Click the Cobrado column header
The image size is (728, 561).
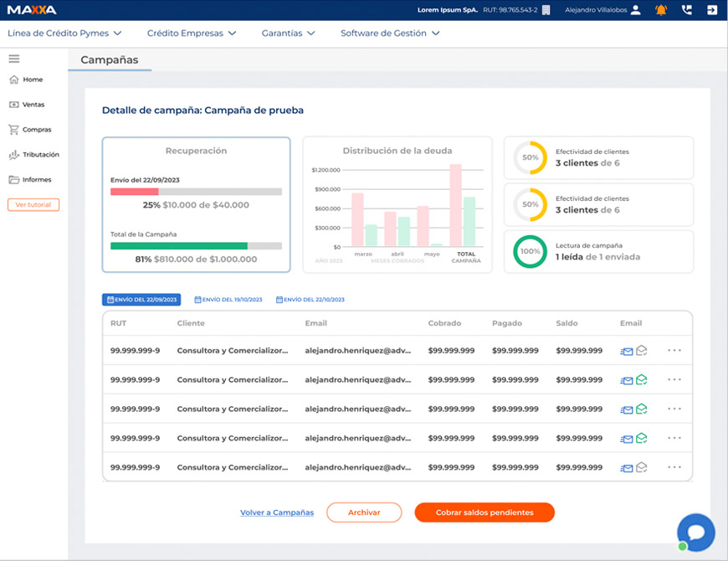(444, 323)
